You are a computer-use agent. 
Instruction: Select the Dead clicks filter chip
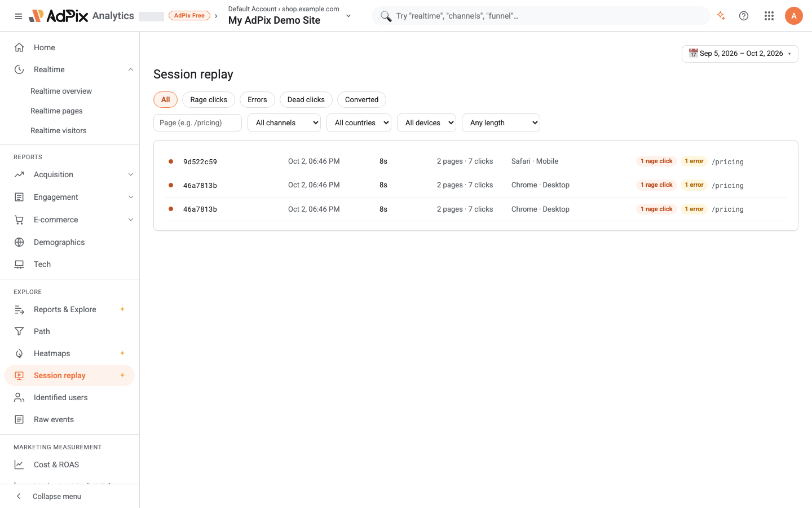[x=306, y=100]
